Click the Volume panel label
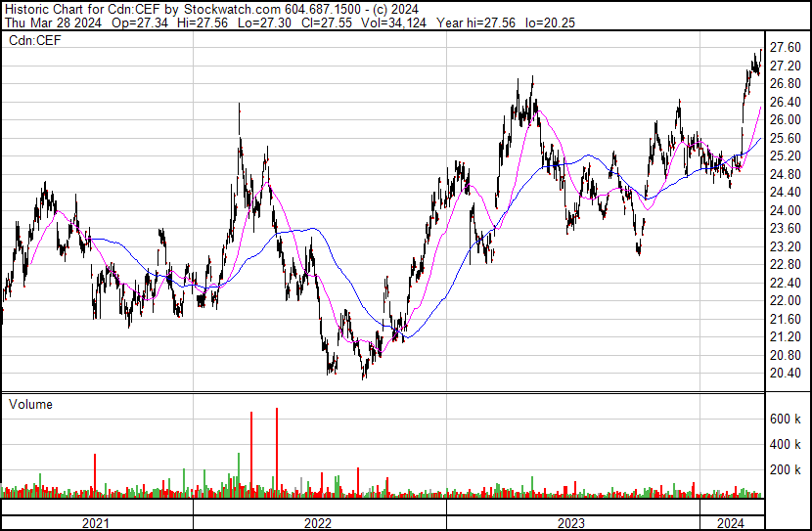This screenshot has width=812, height=531. tap(30, 404)
